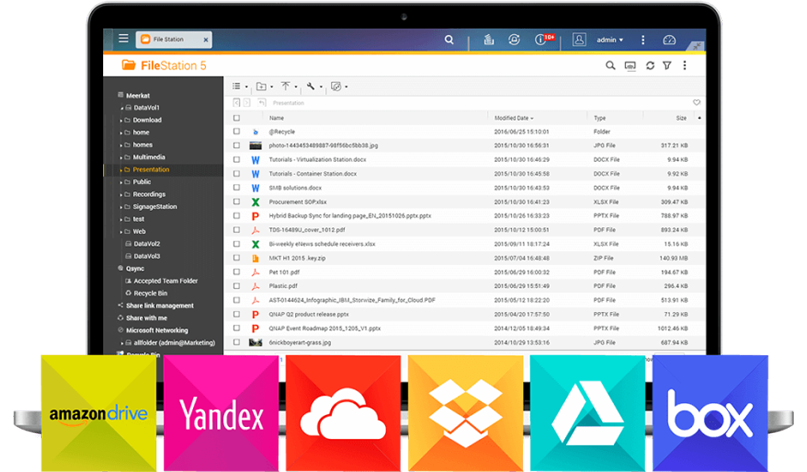Expand the Download folder tree arrow
The height and width of the screenshot is (472, 807).
pyautogui.click(x=121, y=120)
